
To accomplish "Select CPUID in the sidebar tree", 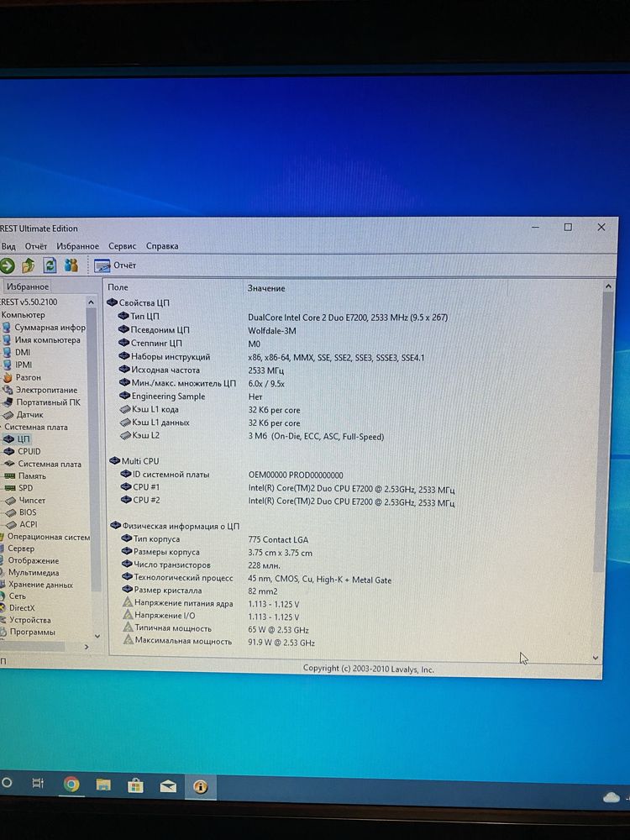I will tap(23, 452).
